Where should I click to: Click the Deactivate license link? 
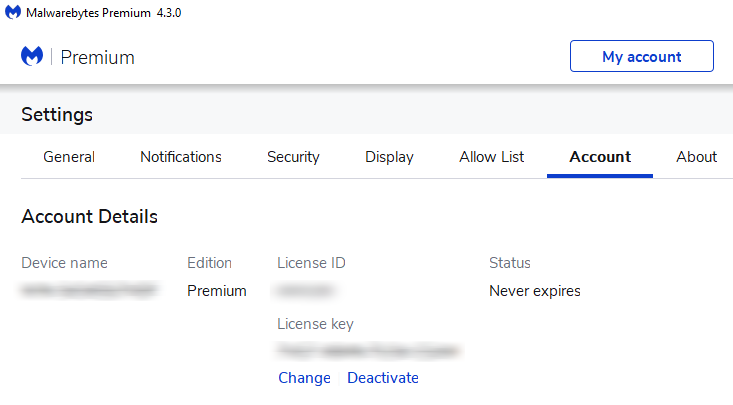tap(383, 378)
